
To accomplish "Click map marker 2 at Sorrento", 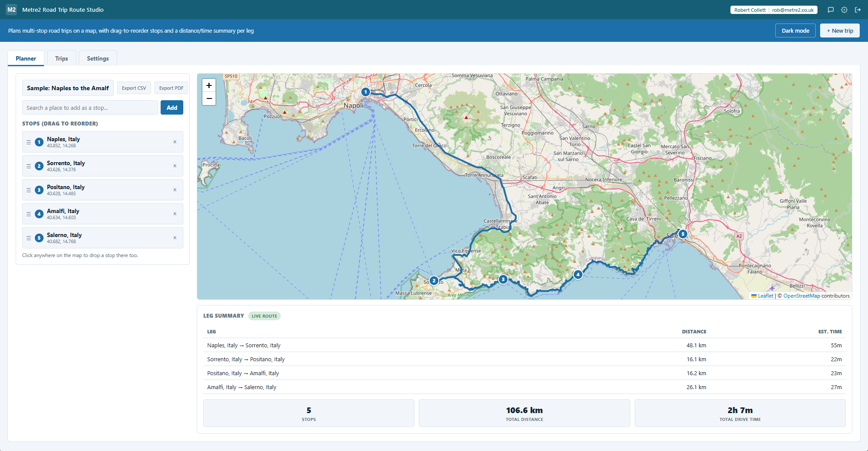I will [434, 281].
